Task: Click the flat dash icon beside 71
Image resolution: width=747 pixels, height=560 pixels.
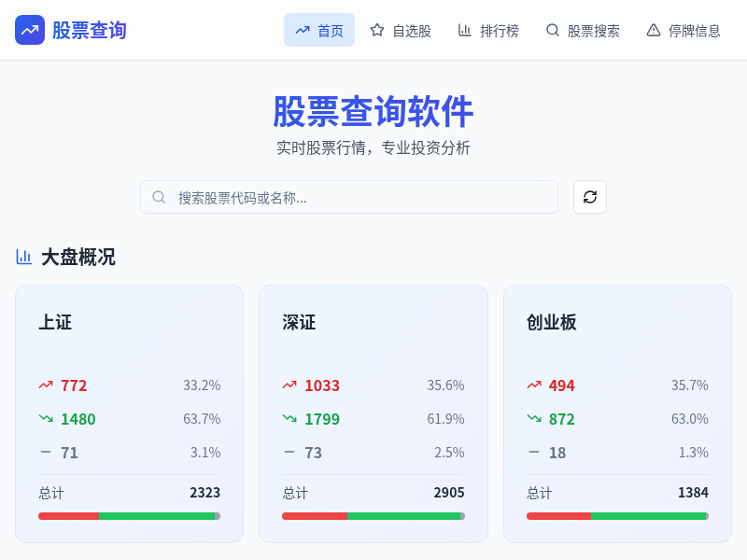Action: click(46, 452)
